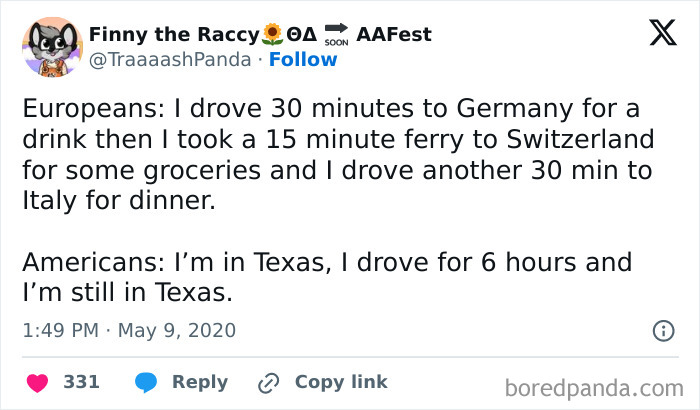Click the ΘΔ symbols in the display name
Viewport: 700px width, 410px height.
tap(302, 35)
